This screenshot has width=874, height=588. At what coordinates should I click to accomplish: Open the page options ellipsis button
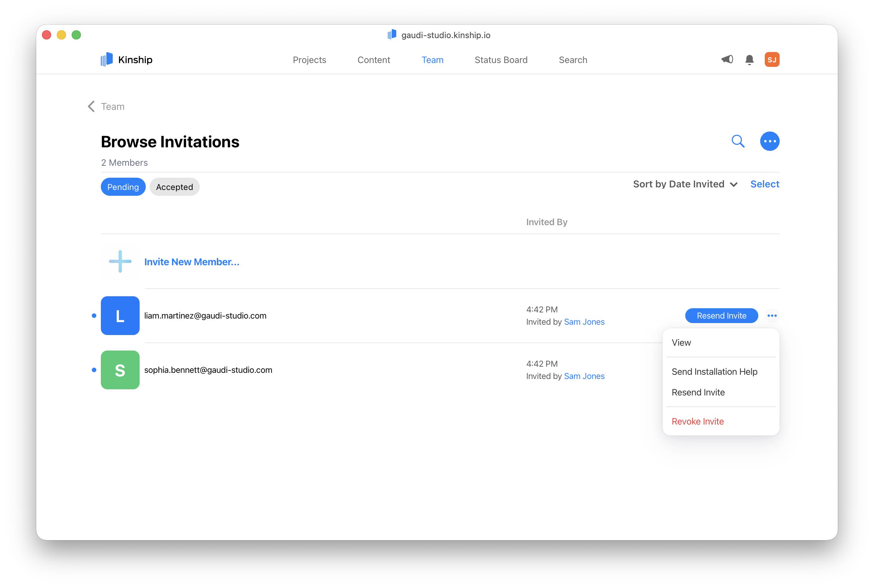(x=770, y=142)
